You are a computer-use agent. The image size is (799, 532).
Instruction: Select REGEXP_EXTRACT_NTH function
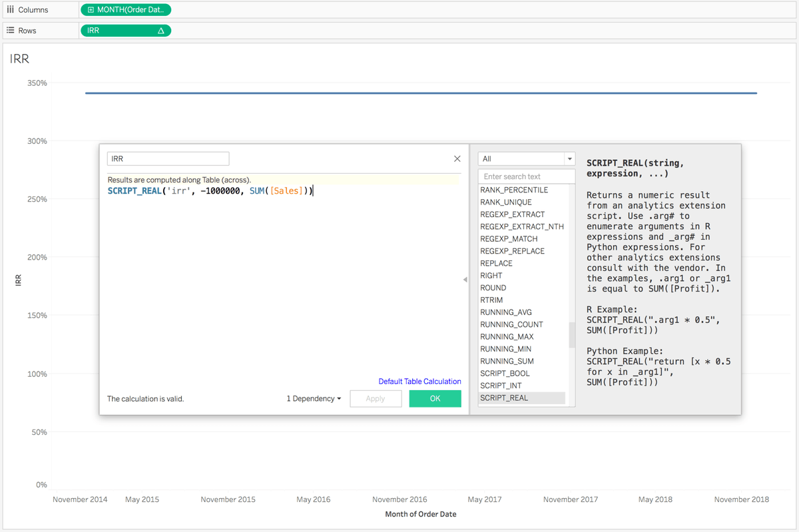[522, 226]
